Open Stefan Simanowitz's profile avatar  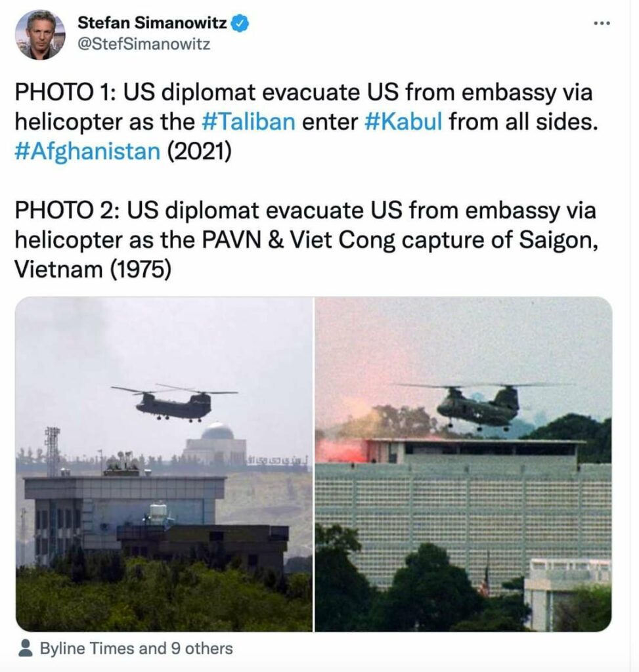tap(40, 35)
